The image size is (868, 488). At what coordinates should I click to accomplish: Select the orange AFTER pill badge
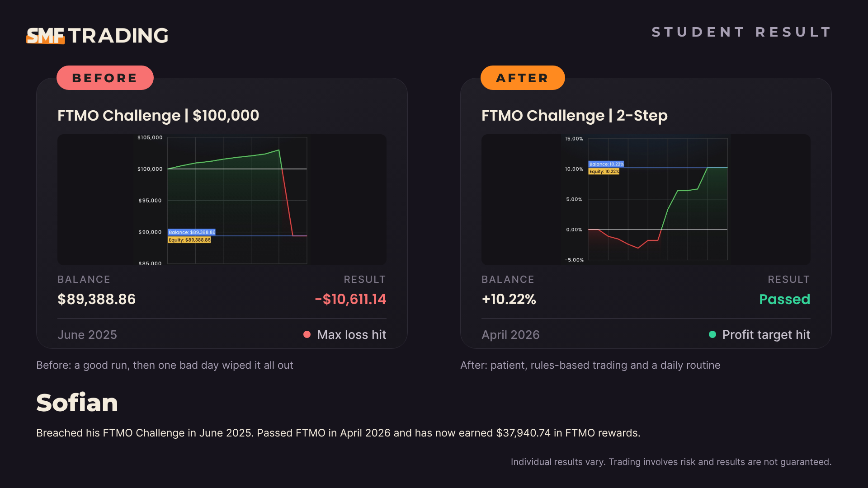523,78
